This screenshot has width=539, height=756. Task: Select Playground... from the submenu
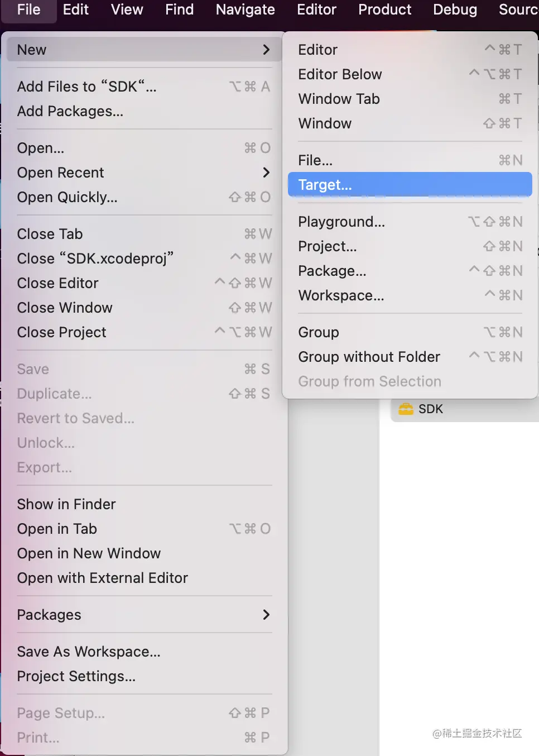(341, 222)
